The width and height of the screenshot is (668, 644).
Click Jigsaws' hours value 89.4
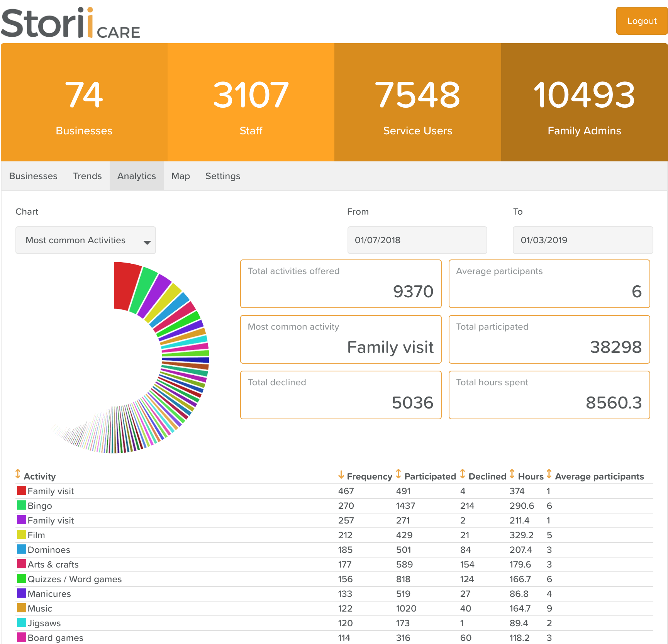pos(519,623)
